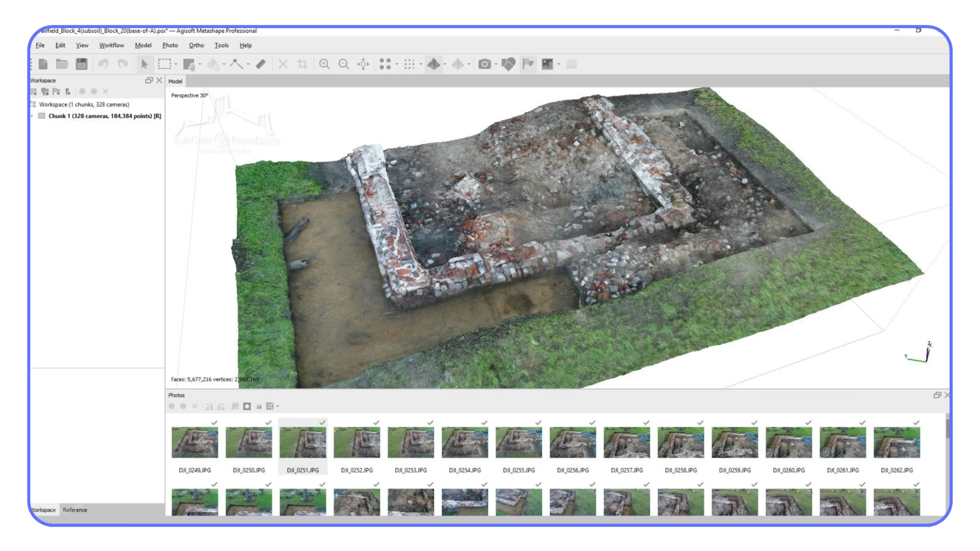The height and width of the screenshot is (551, 980).
Task: Toggle Show Cameras camera icon
Action: click(484, 64)
